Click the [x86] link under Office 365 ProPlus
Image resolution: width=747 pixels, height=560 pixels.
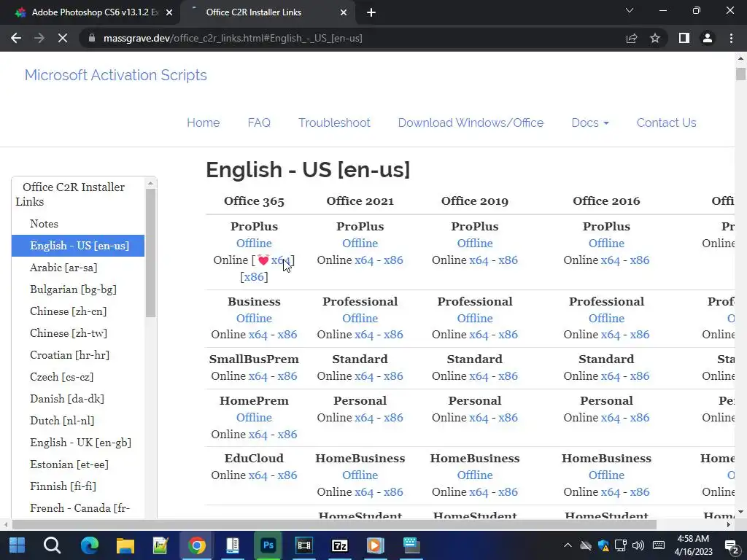(x=254, y=276)
